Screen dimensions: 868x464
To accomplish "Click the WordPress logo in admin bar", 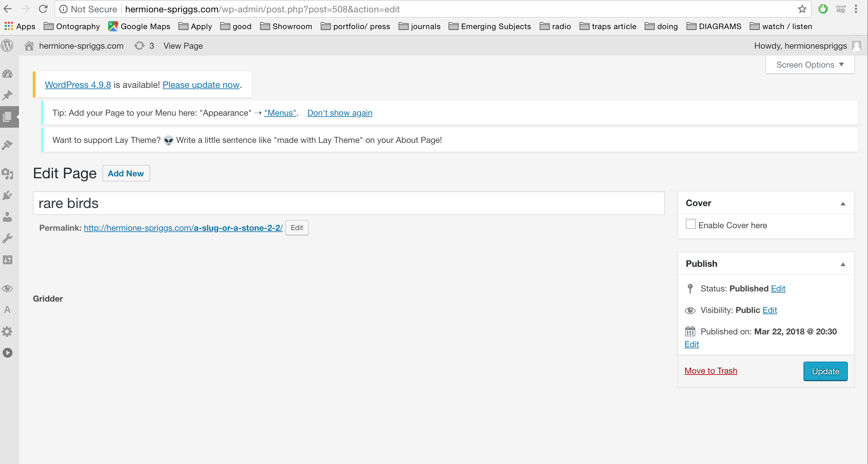I will pyautogui.click(x=7, y=46).
